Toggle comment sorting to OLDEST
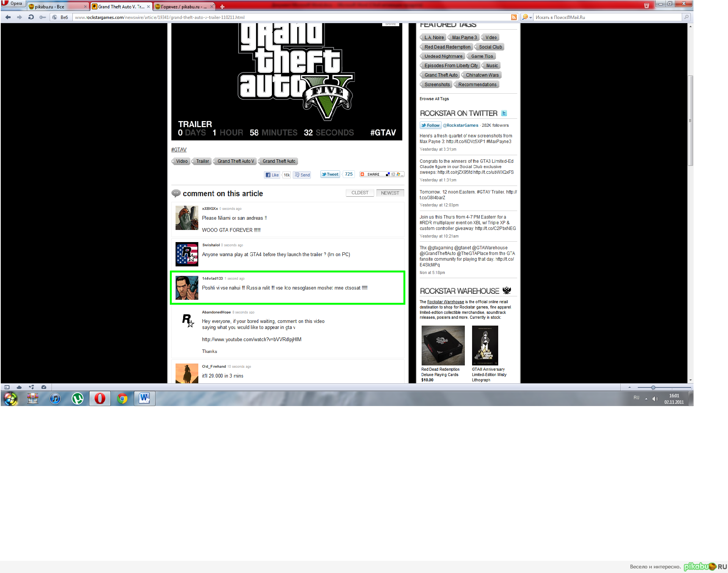 pyautogui.click(x=360, y=193)
